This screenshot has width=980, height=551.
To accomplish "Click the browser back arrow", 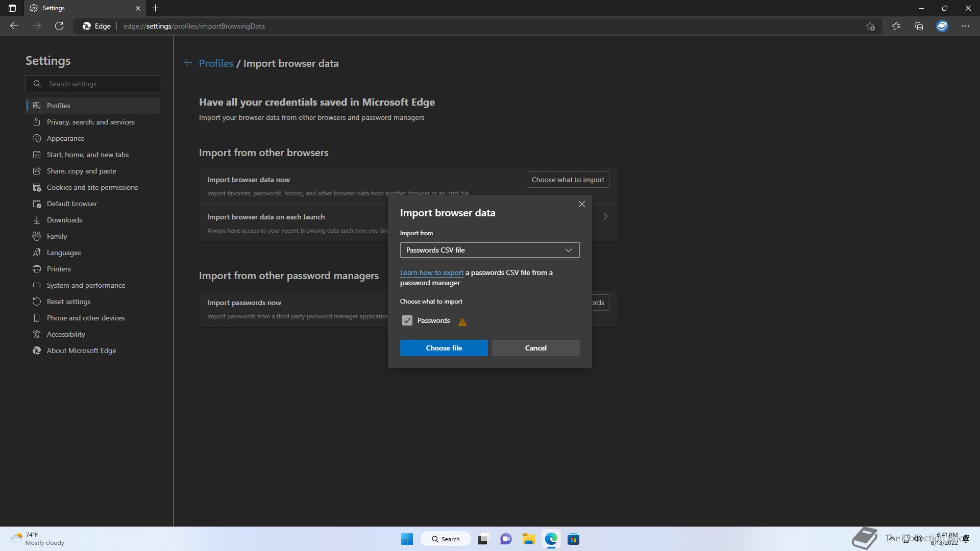I will coord(14,26).
